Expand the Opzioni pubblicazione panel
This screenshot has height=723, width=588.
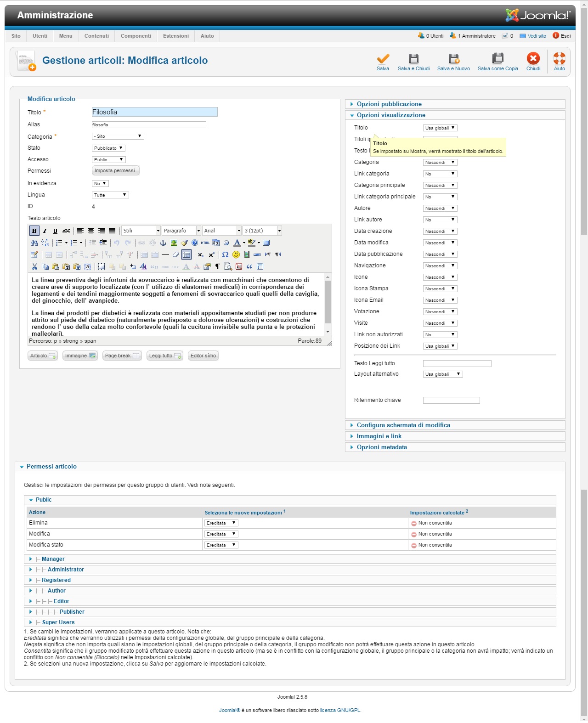455,104
